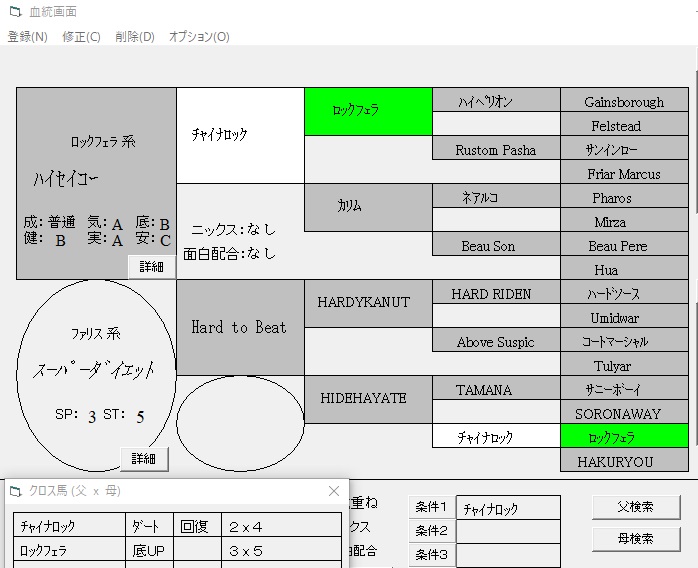Click the Above Suspic pedigree cell

tap(496, 340)
